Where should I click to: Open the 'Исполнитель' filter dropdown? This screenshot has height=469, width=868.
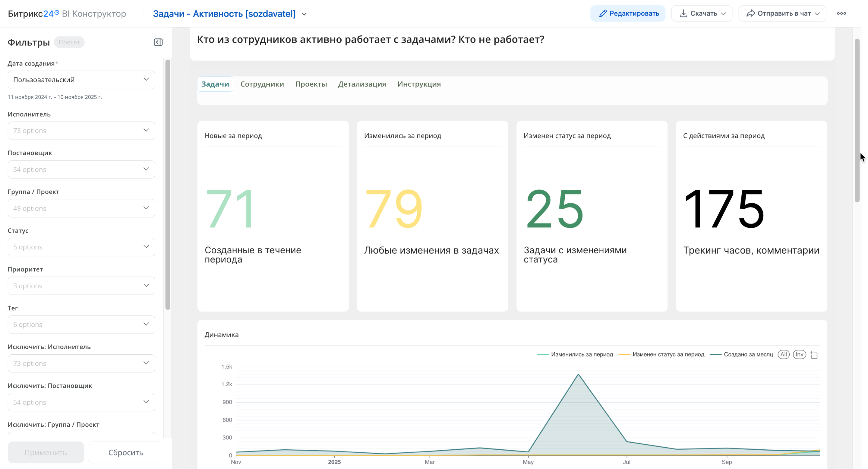(81, 131)
